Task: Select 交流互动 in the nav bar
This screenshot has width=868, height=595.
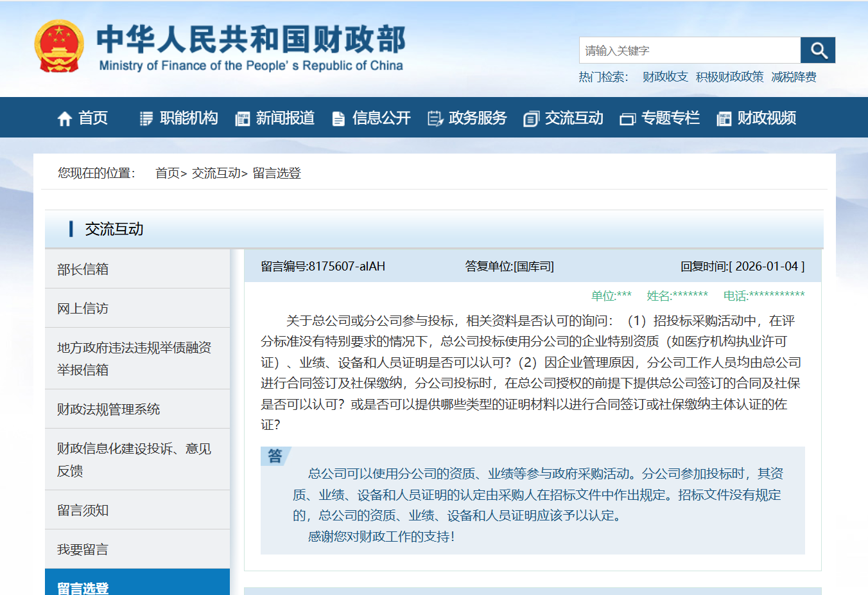Action: (574, 118)
